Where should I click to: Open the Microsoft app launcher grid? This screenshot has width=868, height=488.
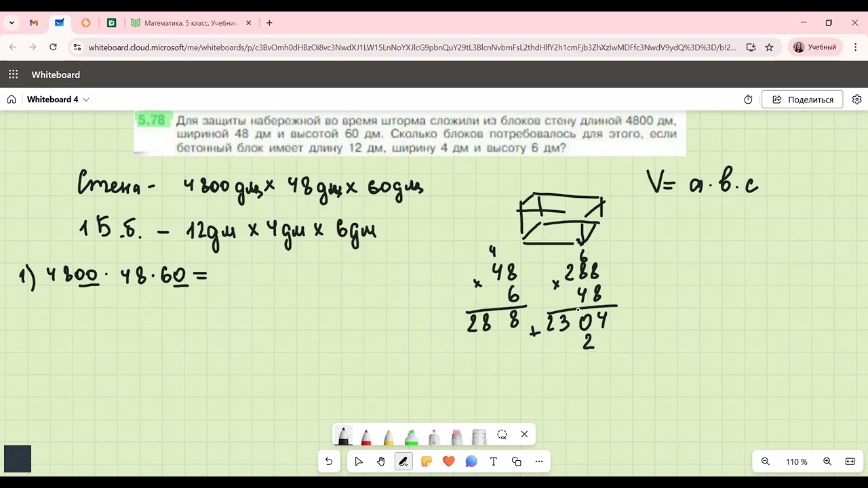point(14,75)
